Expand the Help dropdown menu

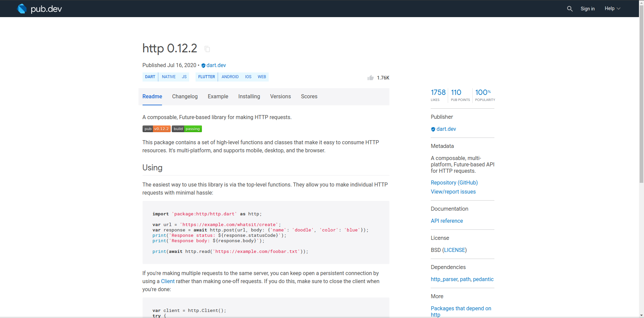pyautogui.click(x=612, y=9)
